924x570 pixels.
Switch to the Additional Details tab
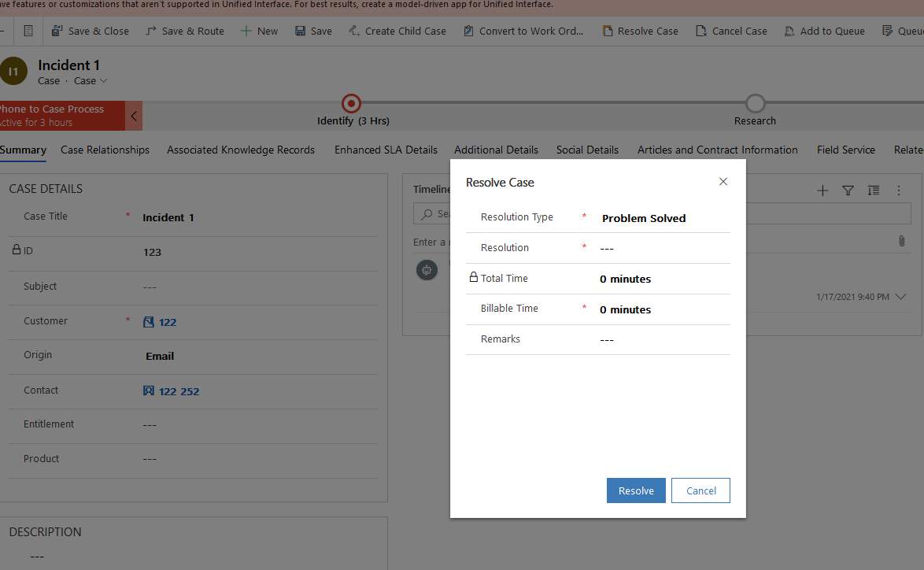coord(496,150)
